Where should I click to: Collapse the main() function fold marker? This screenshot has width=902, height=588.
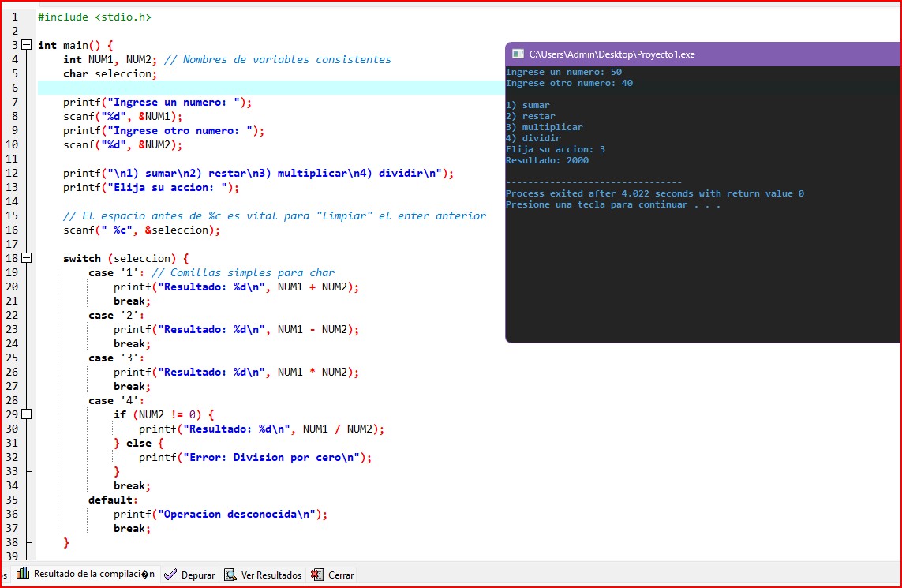tap(26, 45)
